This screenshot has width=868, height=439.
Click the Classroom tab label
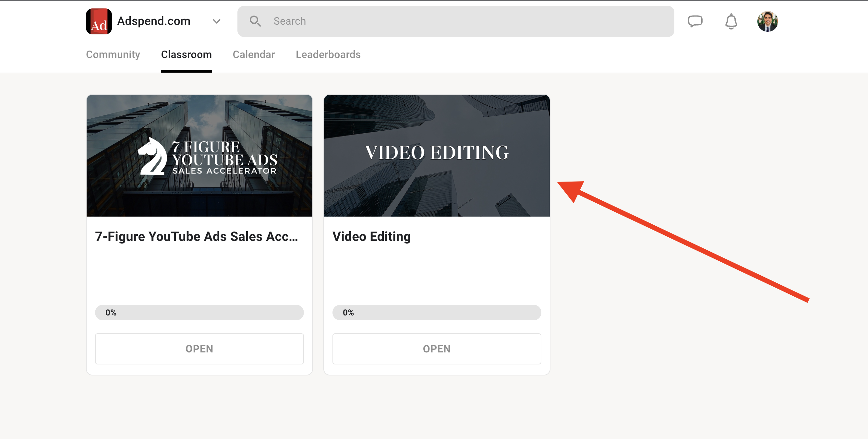pyautogui.click(x=186, y=54)
